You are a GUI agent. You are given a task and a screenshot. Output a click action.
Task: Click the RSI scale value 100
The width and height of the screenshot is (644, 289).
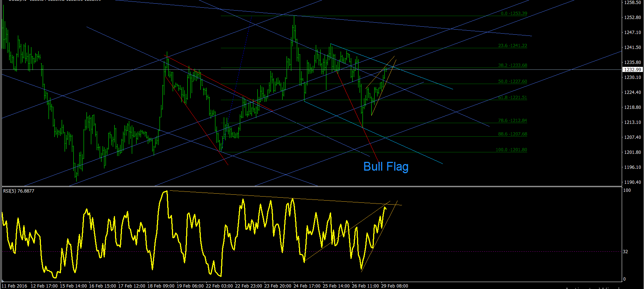[627, 190]
